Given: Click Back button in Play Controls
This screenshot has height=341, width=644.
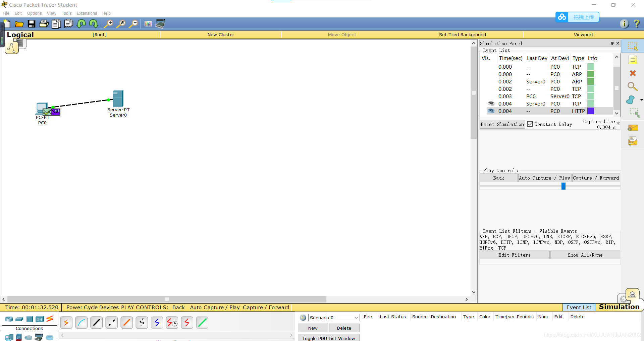Looking at the screenshot, I should pos(498,178).
